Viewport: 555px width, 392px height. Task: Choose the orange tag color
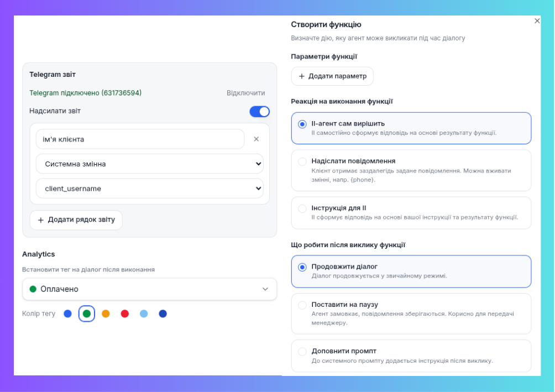tap(106, 313)
